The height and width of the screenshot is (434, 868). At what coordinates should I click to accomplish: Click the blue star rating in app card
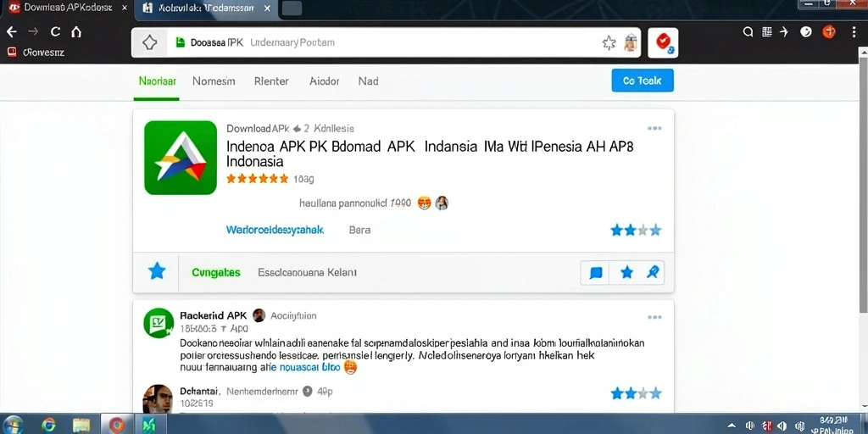click(636, 230)
